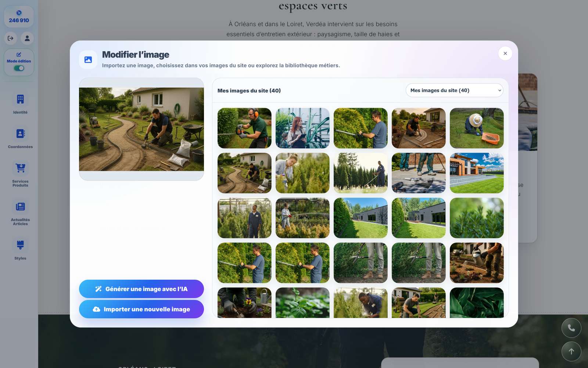Image resolution: width=588 pixels, height=368 pixels.
Task: Click the back-to-top arrow button
Action: click(571, 351)
